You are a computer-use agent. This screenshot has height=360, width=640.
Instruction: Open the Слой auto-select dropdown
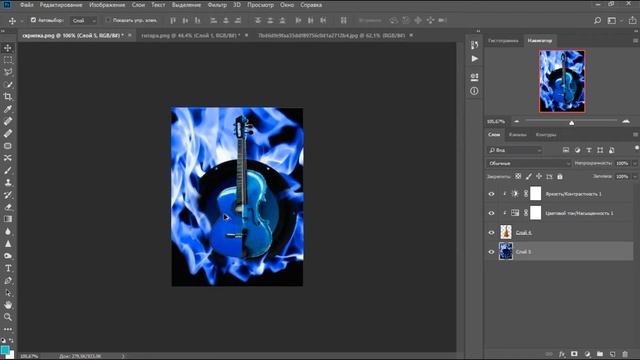tap(84, 20)
